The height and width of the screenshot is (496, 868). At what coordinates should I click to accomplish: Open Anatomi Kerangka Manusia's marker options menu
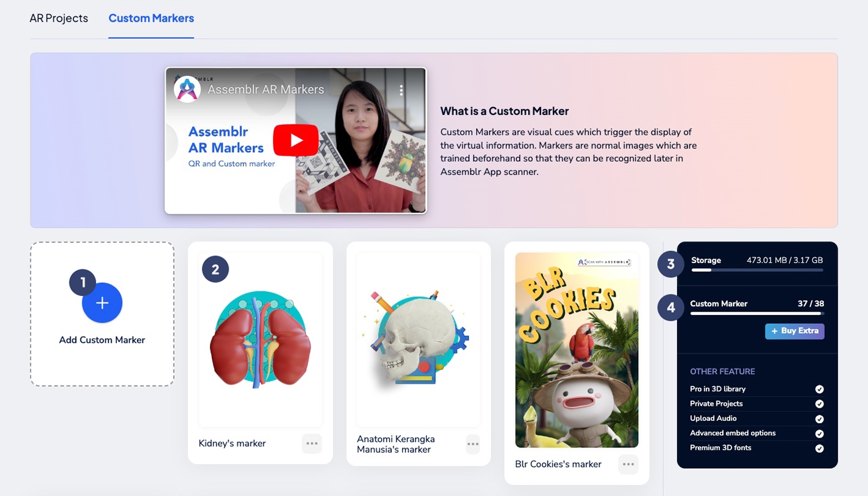[473, 444]
